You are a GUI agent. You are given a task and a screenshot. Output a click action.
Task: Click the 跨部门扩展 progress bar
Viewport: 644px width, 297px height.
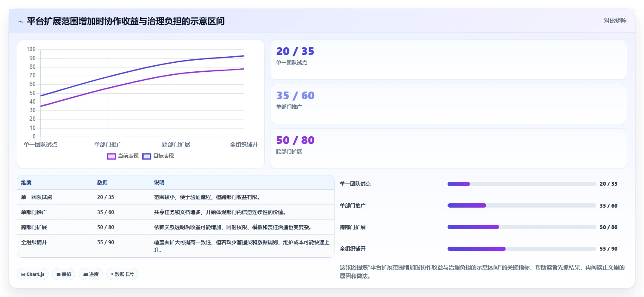pos(522,227)
